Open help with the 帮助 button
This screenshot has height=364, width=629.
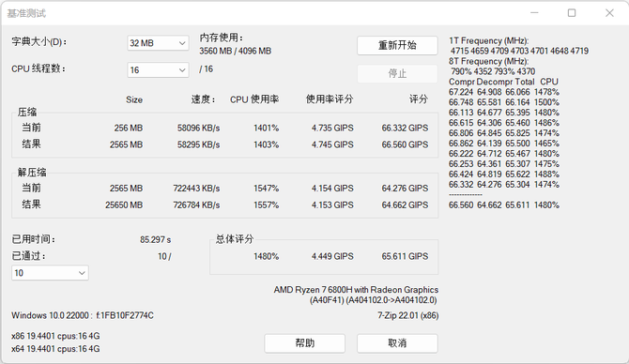click(x=304, y=343)
